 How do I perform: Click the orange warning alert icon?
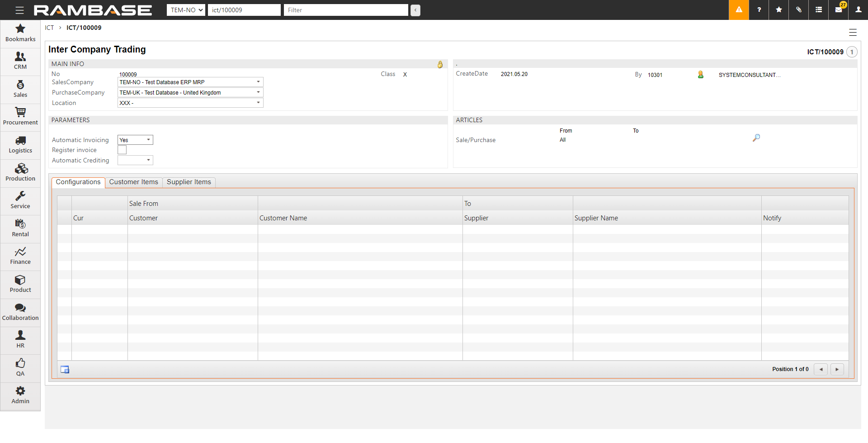click(x=739, y=10)
